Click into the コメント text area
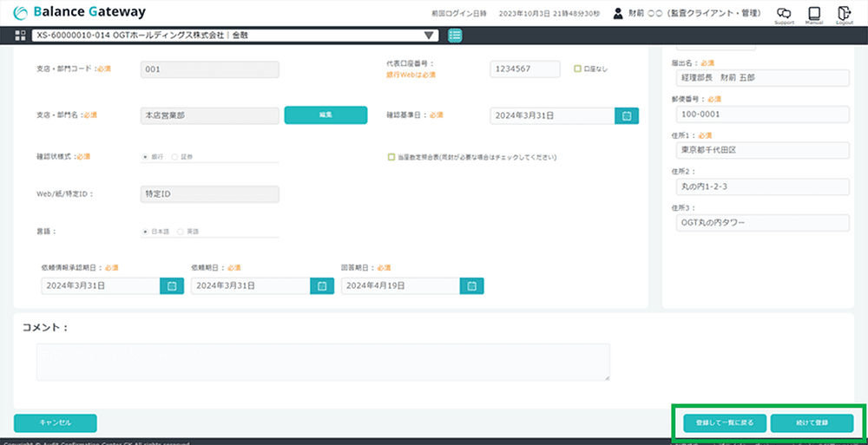 click(x=322, y=362)
